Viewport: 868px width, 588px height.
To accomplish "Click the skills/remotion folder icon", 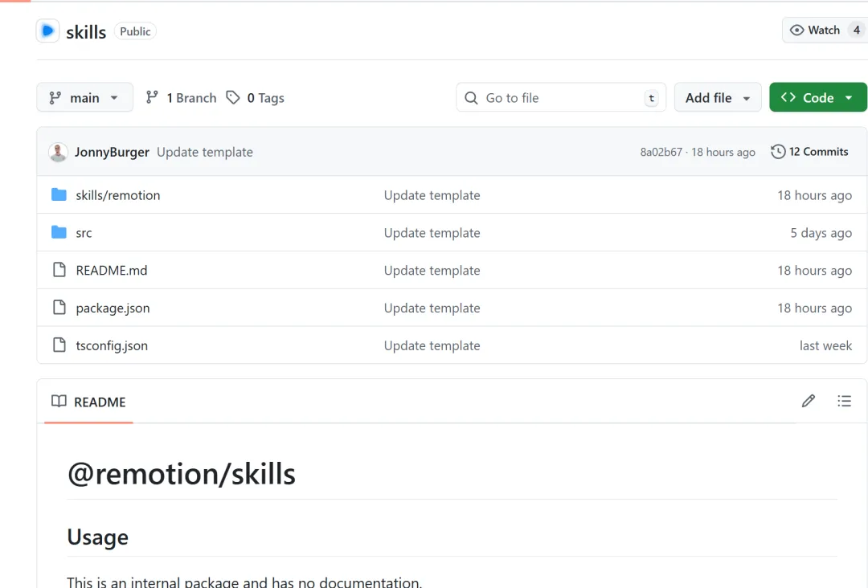I will (59, 194).
